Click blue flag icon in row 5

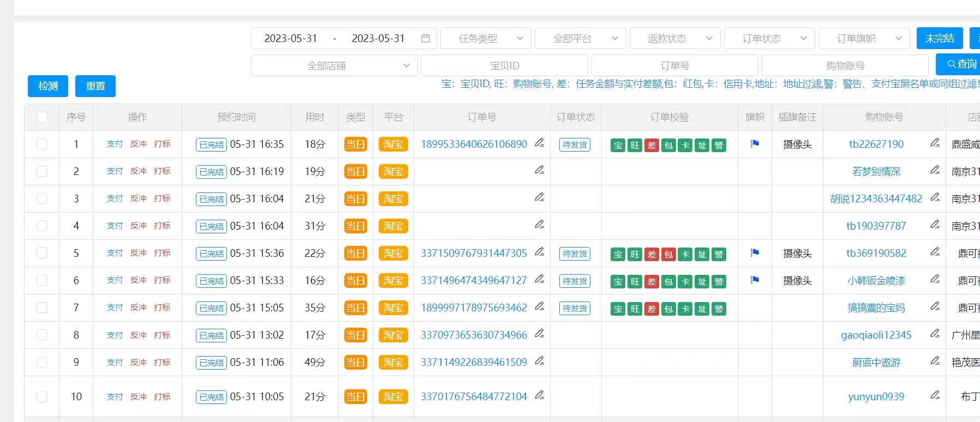[755, 253]
